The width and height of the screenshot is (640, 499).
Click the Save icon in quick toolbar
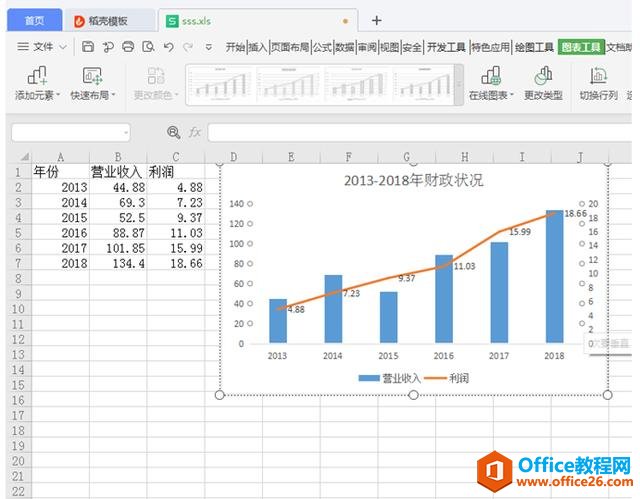click(88, 47)
